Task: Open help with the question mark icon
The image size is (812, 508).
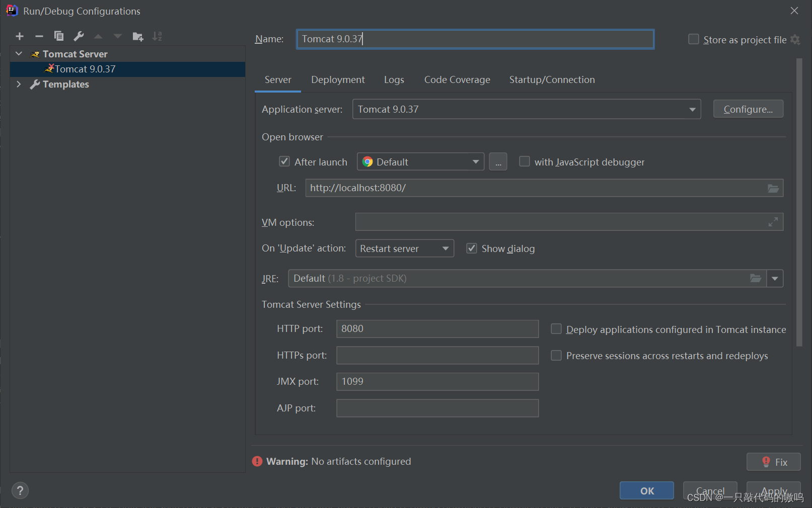Action: [x=20, y=490]
